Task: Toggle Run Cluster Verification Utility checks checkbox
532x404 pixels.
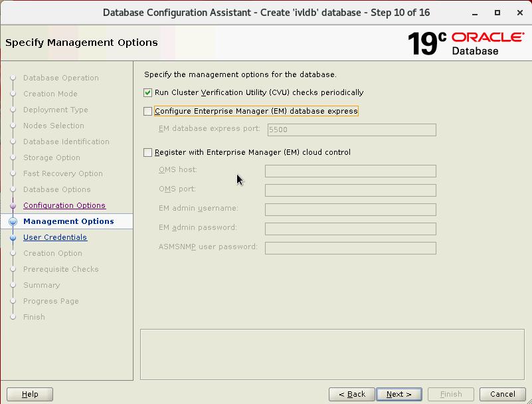Action: pos(147,93)
